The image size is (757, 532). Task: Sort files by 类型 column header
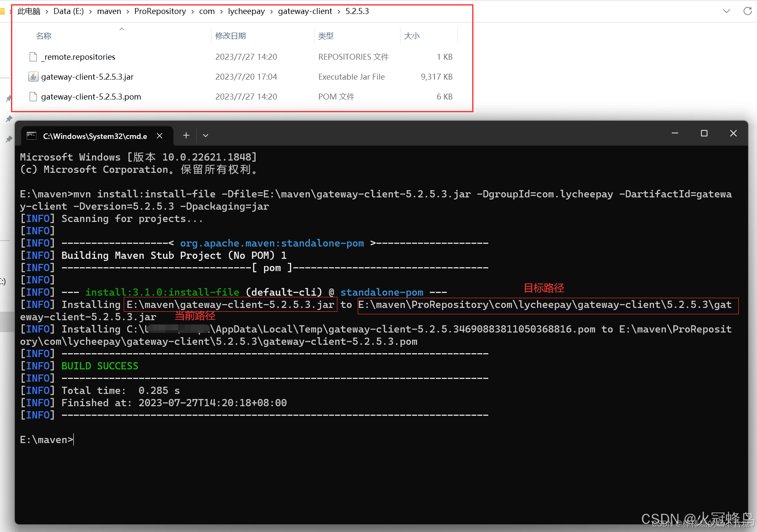pyautogui.click(x=326, y=36)
